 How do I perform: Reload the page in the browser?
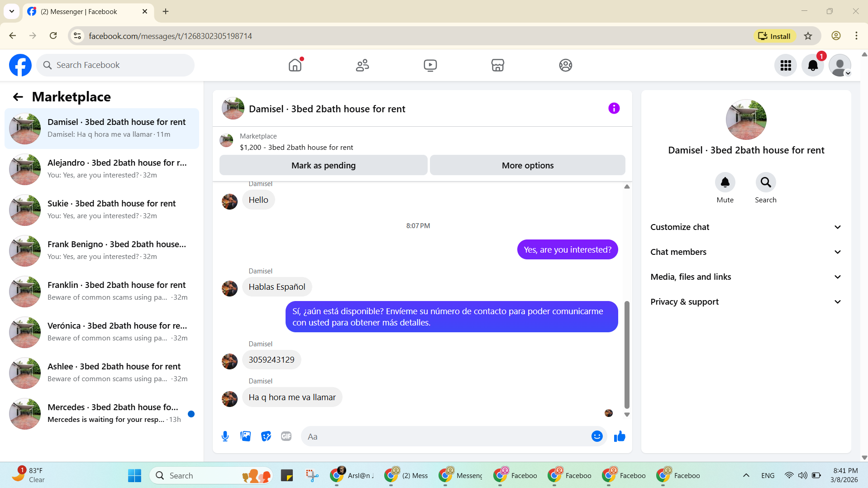pyautogui.click(x=53, y=36)
